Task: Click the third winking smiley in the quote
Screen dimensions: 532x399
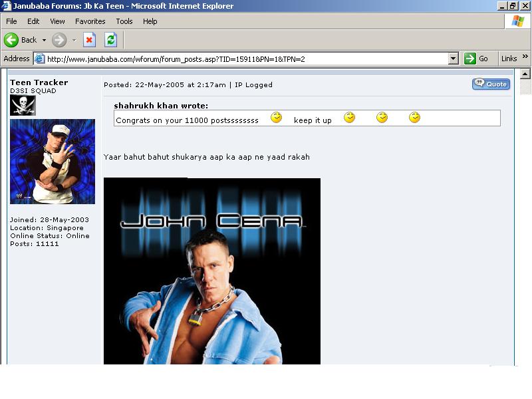Action: point(382,118)
